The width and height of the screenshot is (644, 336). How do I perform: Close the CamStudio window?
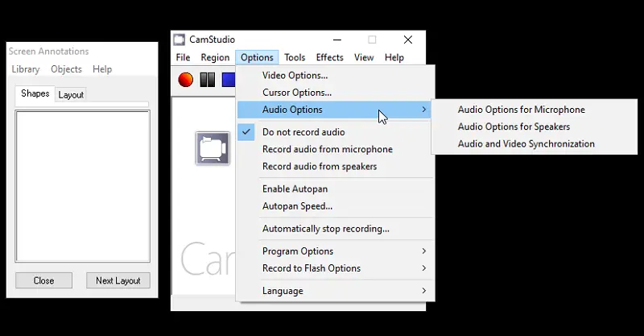[x=408, y=39]
